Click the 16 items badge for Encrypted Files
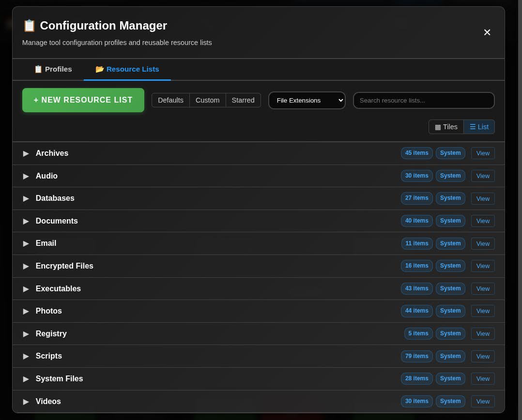The width and height of the screenshot is (522, 420). coord(417,266)
